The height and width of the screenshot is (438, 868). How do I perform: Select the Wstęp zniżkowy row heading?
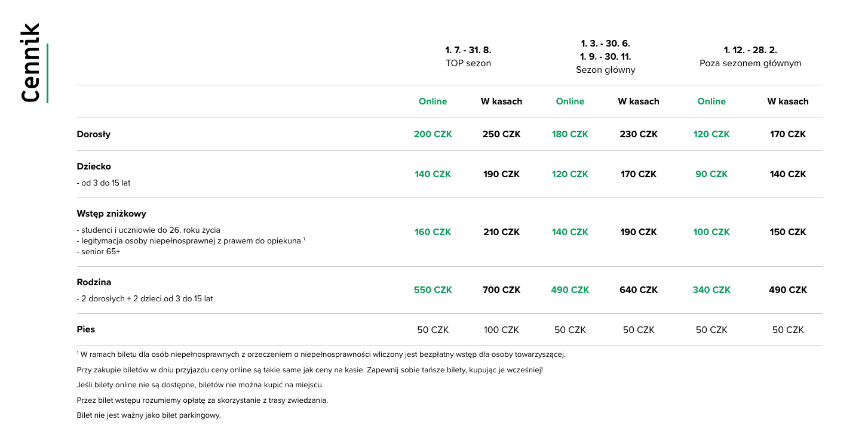click(112, 214)
